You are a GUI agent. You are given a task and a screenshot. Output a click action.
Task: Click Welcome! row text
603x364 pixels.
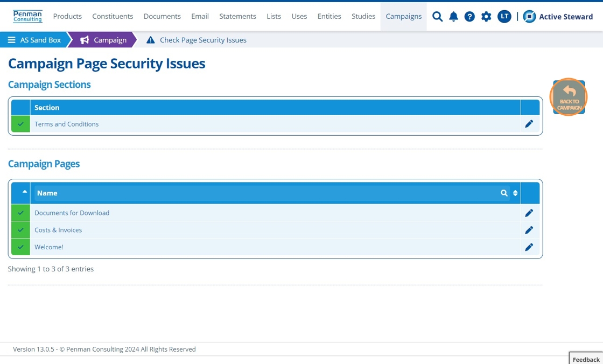(49, 247)
